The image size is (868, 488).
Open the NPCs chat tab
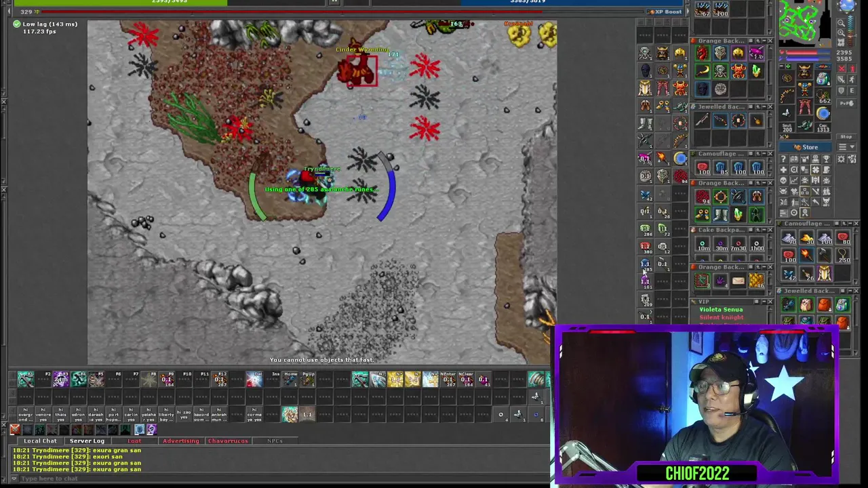(x=275, y=441)
